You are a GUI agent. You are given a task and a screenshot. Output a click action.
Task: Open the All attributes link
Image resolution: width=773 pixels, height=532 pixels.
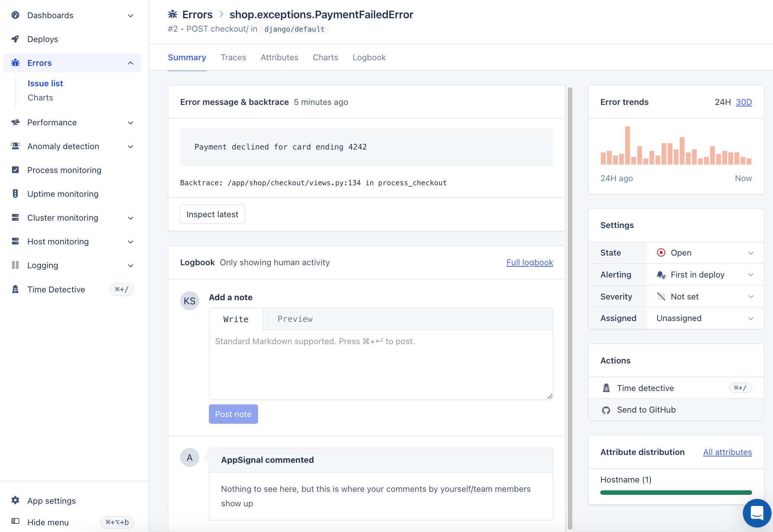point(727,452)
